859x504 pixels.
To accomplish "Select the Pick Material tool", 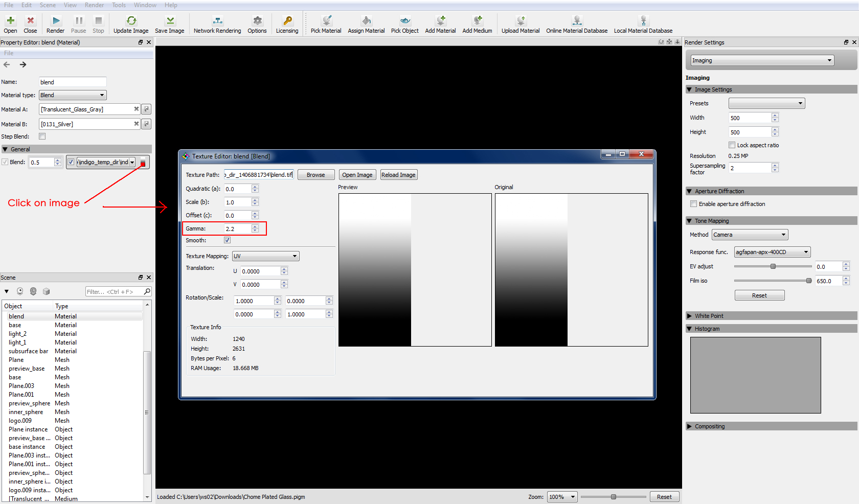I will point(326,21).
